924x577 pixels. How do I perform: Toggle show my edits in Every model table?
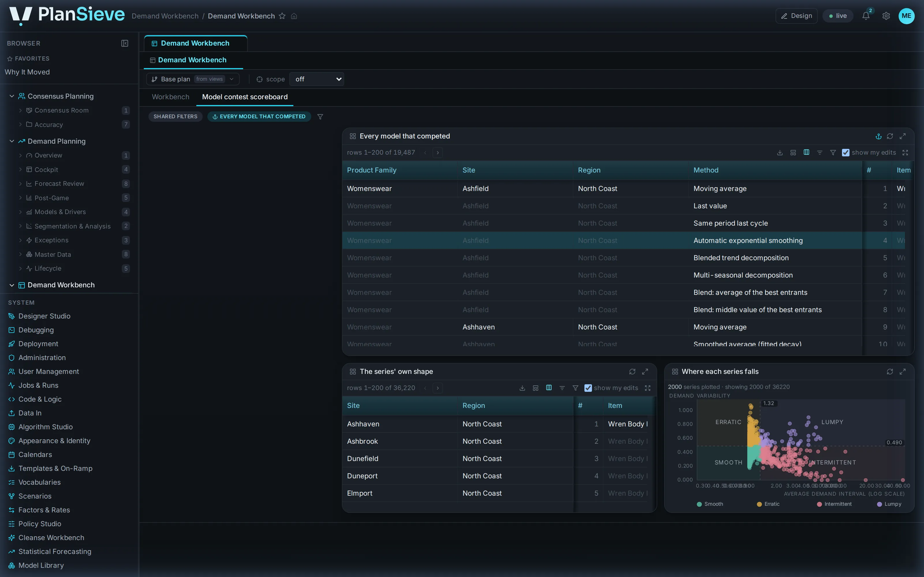pos(846,153)
